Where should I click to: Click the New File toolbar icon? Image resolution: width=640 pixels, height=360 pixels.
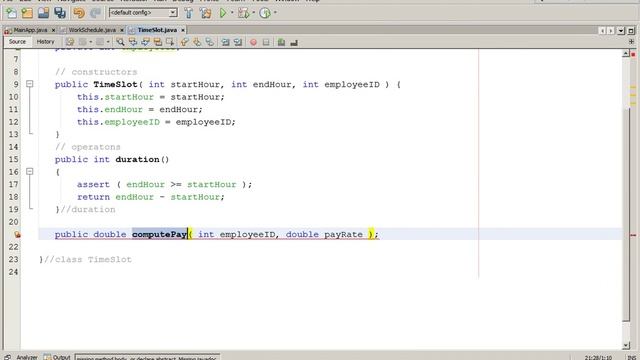tap(11, 13)
